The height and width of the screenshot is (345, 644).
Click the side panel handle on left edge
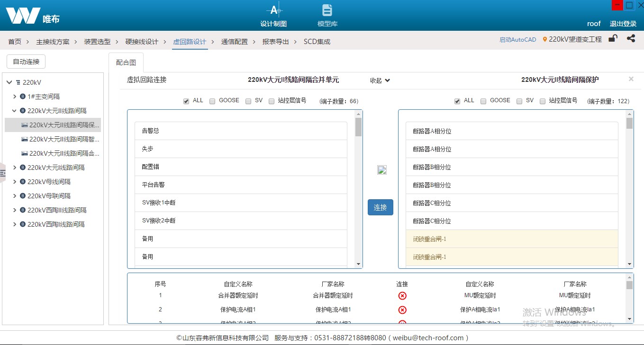pyautogui.click(x=2, y=173)
